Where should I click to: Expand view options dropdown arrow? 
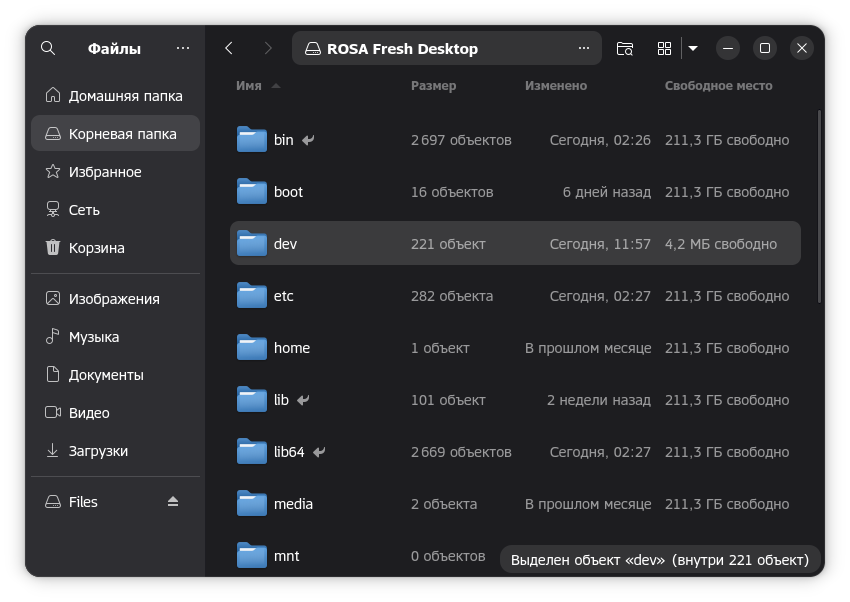pyautogui.click(x=693, y=48)
